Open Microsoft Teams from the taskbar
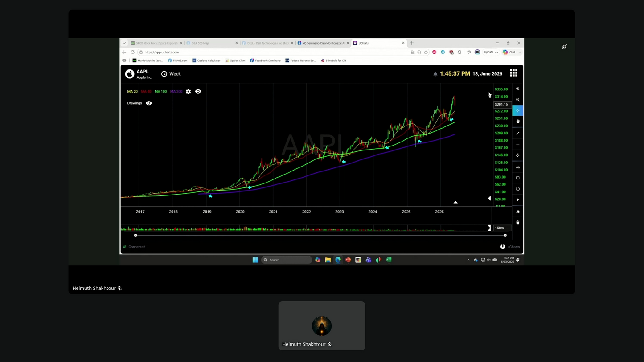This screenshot has width=644, height=362. (369, 260)
